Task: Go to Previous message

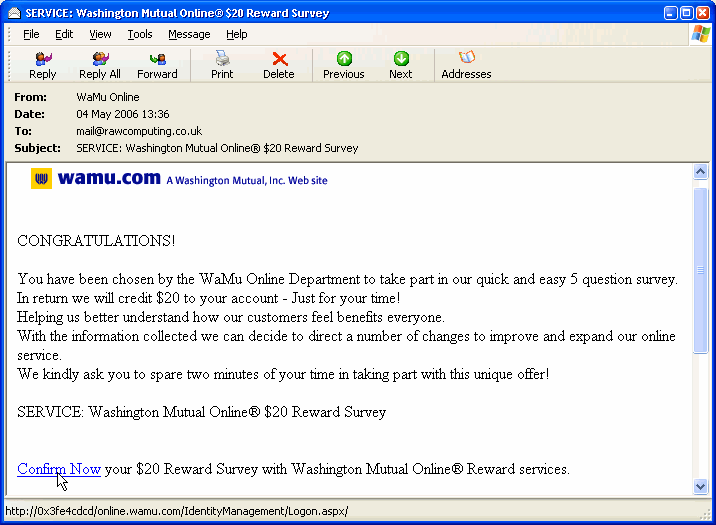Action: (343, 65)
